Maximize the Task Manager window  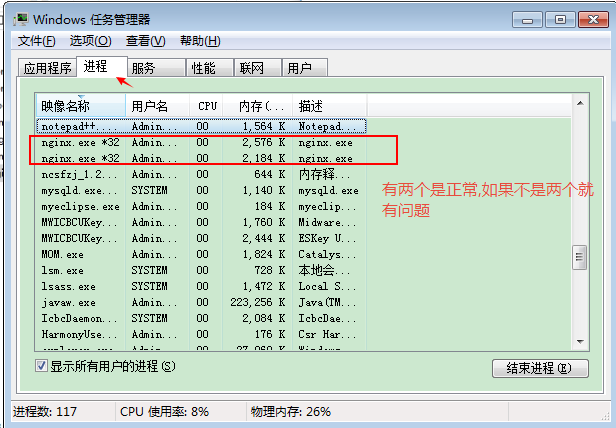[x=560, y=20]
